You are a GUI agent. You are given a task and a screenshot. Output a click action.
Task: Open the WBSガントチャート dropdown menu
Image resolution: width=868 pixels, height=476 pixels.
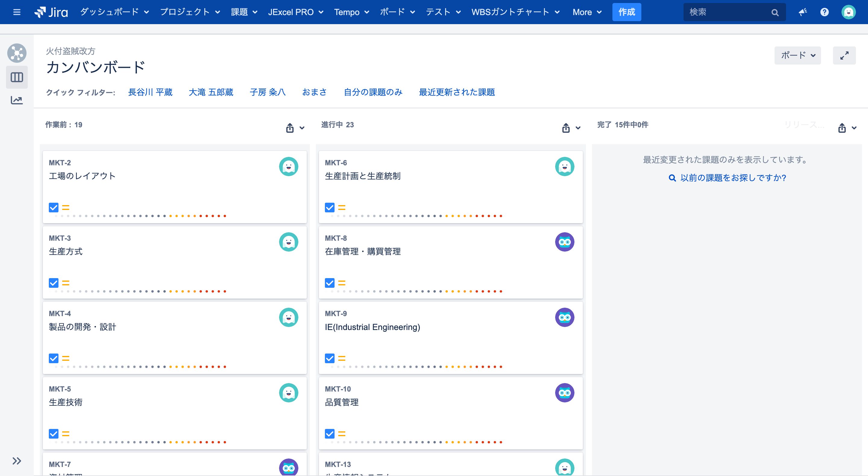point(516,12)
